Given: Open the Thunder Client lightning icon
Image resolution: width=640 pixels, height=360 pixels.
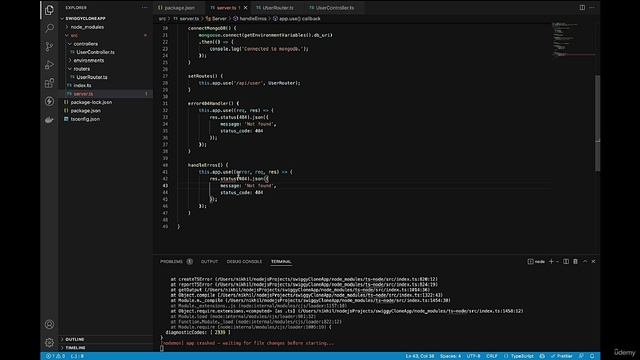Looking at the screenshot, I should pos(49,101).
